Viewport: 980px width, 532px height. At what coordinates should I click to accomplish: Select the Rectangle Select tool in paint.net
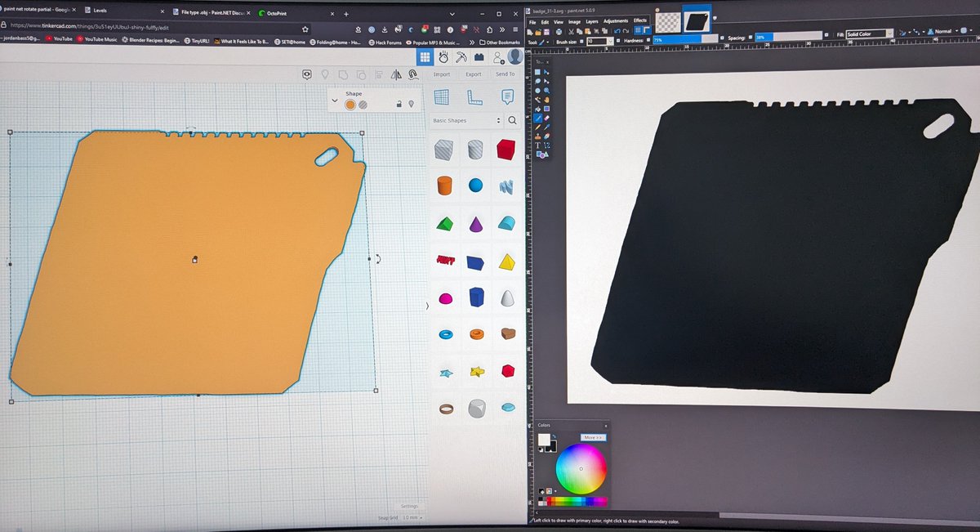pos(539,72)
